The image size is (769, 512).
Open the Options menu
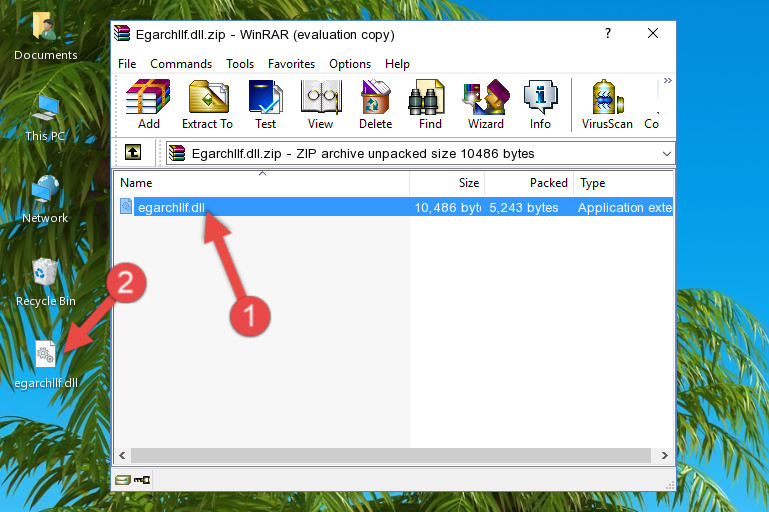point(350,64)
